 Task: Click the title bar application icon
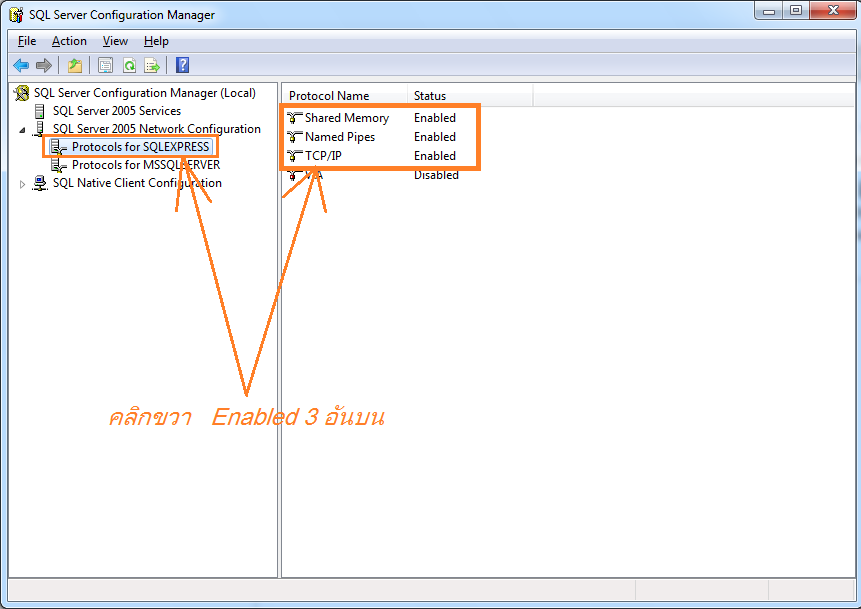pos(16,14)
